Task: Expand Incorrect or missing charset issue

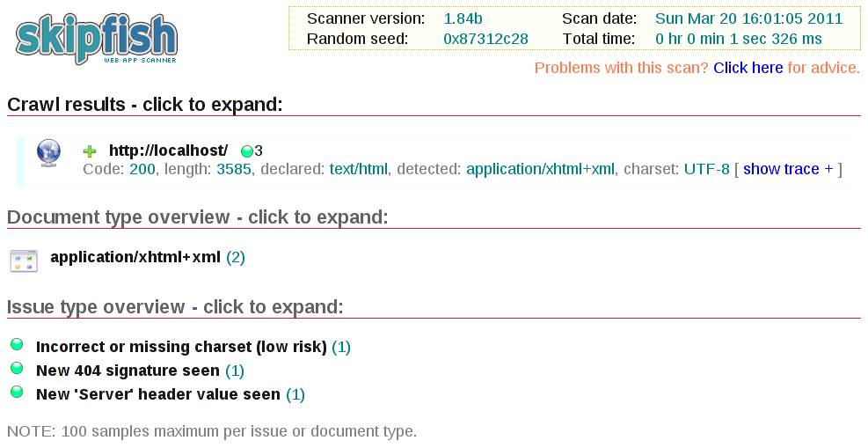Action: (181, 347)
